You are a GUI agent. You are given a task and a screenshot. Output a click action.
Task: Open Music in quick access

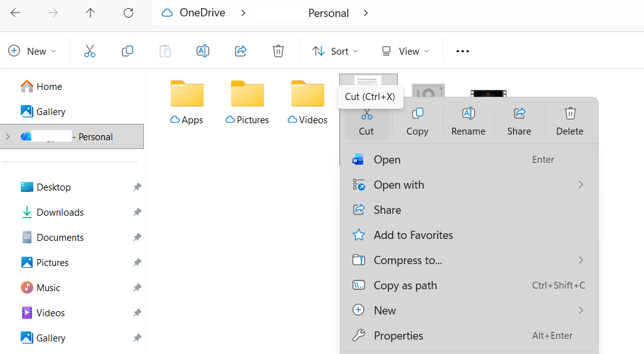click(40, 287)
